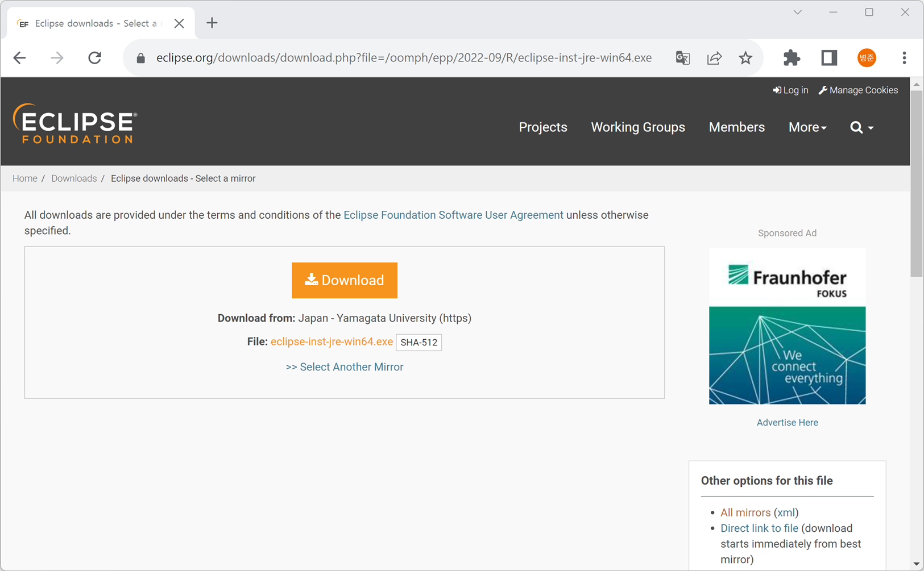This screenshot has height=571, width=924.
Task: Expand the More navigation menu
Action: point(807,127)
